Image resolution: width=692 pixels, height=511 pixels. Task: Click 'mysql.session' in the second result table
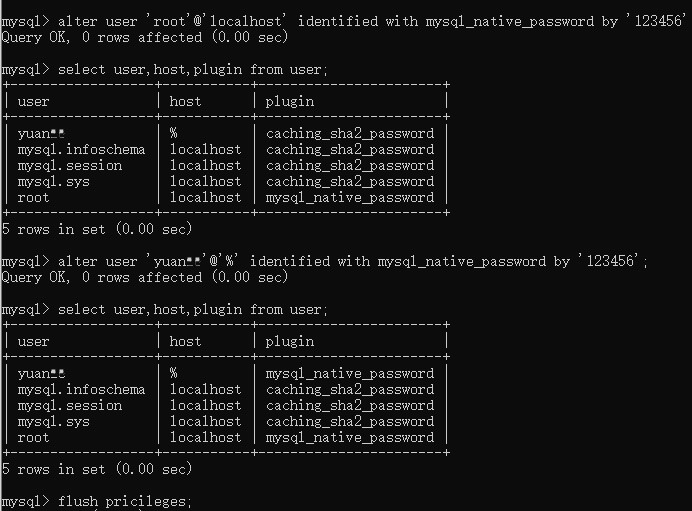click(70, 406)
